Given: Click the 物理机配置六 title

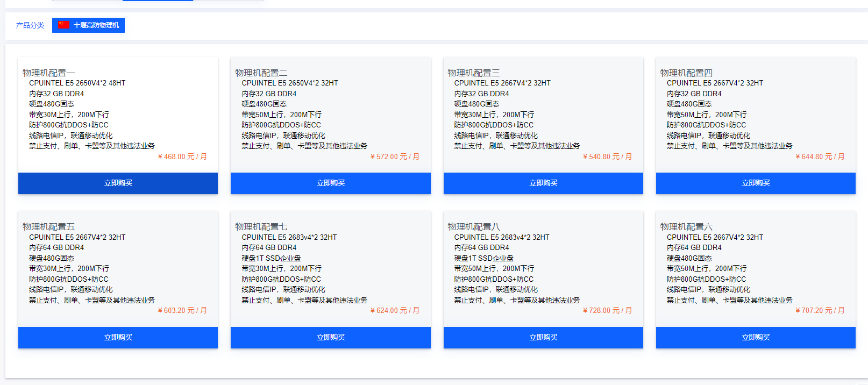Looking at the screenshot, I should [686, 227].
